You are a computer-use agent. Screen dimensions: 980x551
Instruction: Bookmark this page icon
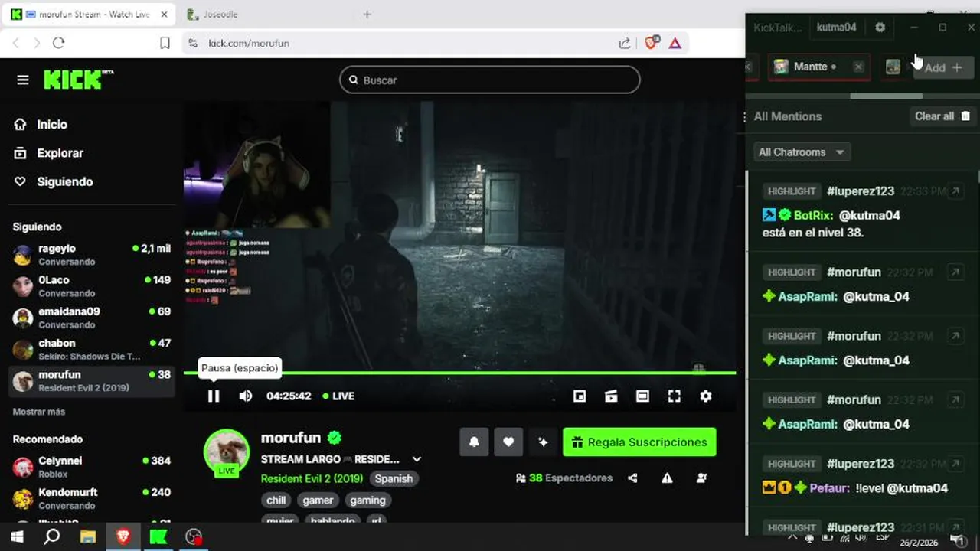(x=165, y=44)
